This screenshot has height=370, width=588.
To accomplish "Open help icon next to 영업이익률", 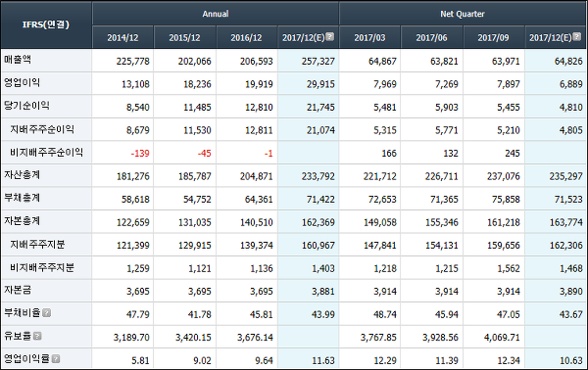I will [x=56, y=359].
